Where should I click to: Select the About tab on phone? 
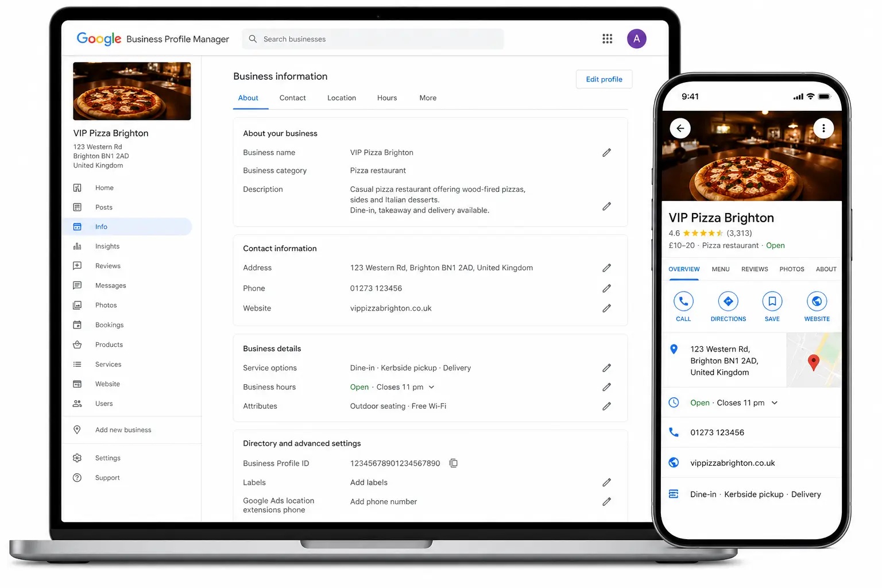[826, 269]
